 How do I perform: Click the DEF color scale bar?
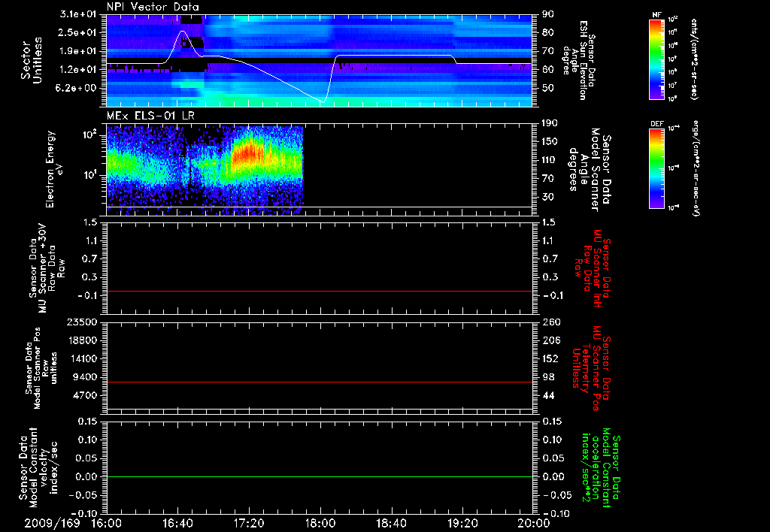(657, 168)
